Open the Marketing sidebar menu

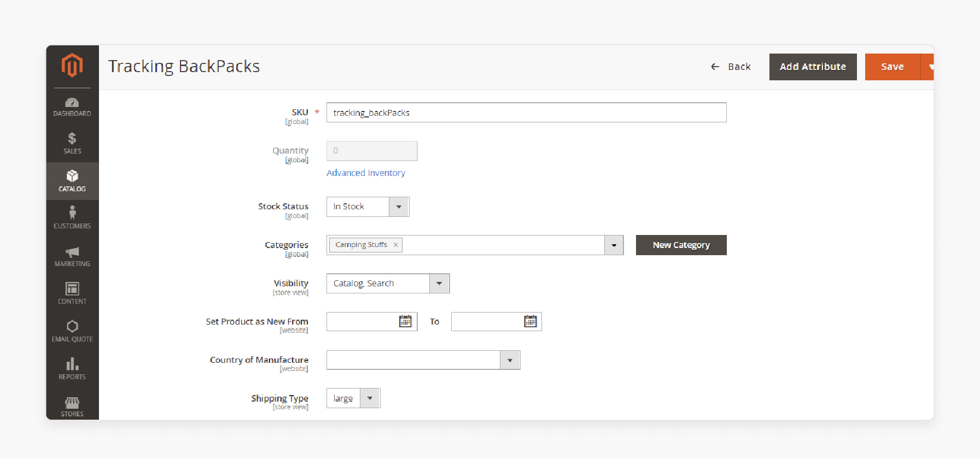(x=72, y=256)
